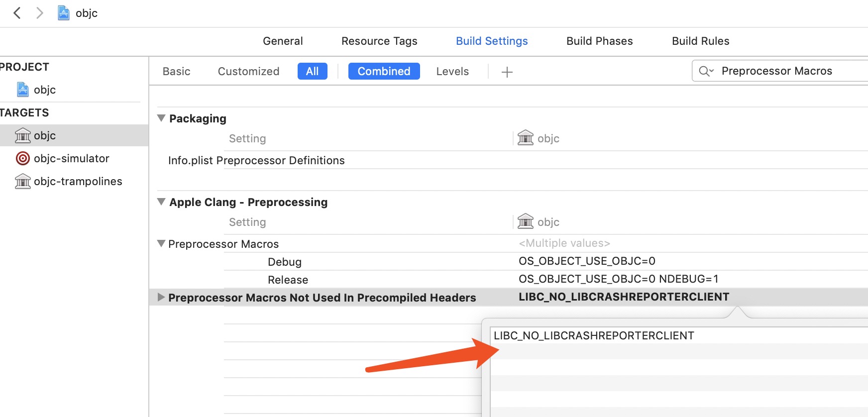The width and height of the screenshot is (868, 417).
Task: Switch to the Build Phases tab
Action: pyautogui.click(x=599, y=41)
